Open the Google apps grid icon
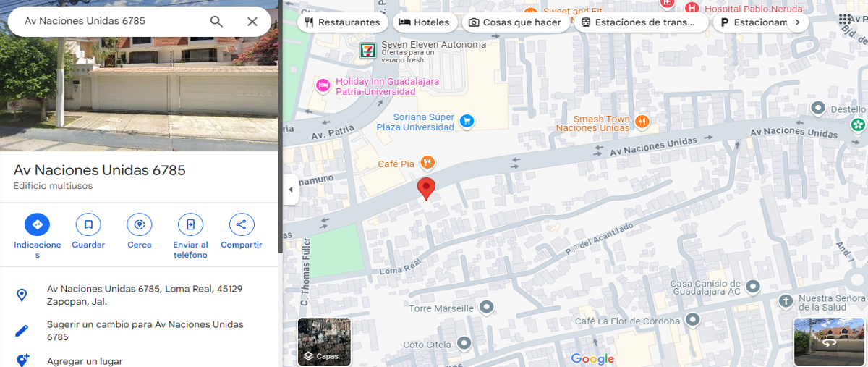 tap(845, 21)
